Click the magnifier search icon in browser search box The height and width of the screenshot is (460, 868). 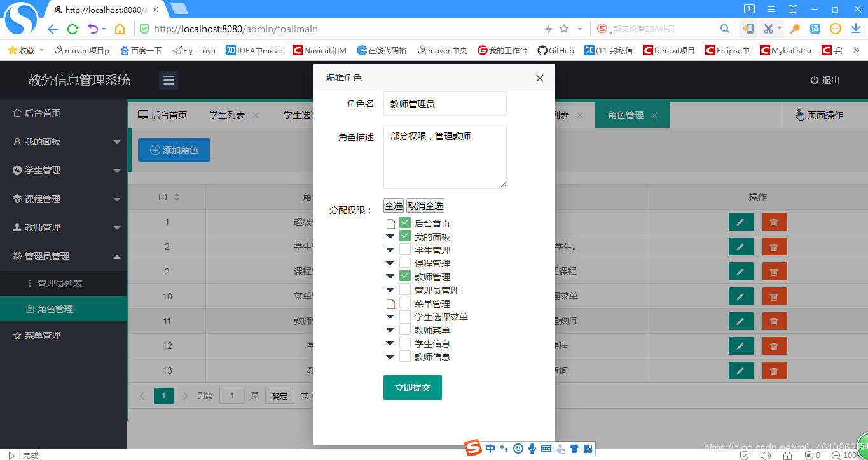click(724, 29)
